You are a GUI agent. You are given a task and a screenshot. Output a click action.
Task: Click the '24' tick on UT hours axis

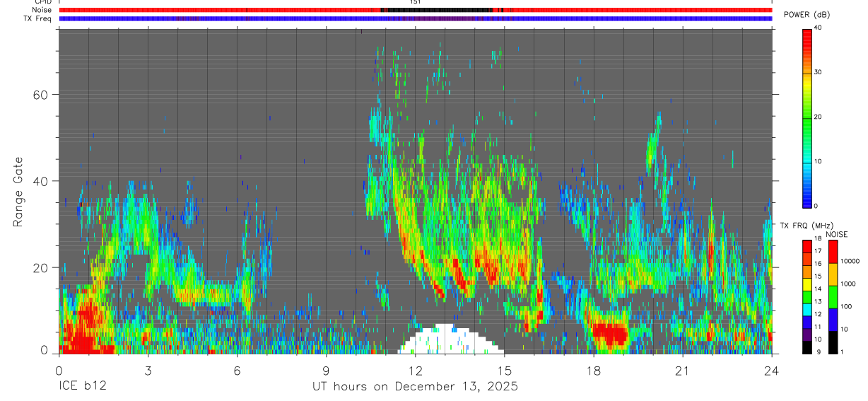(772, 370)
